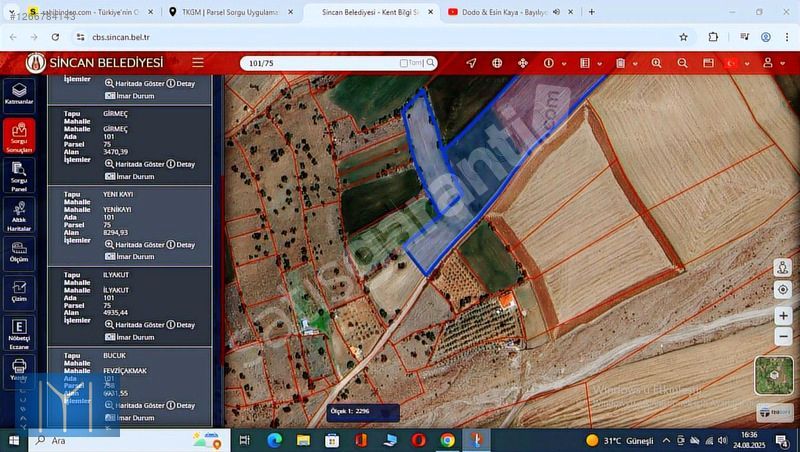Click the satellite basemap thumbnail
Viewport: 800px width, 452px height.
[x=774, y=374]
